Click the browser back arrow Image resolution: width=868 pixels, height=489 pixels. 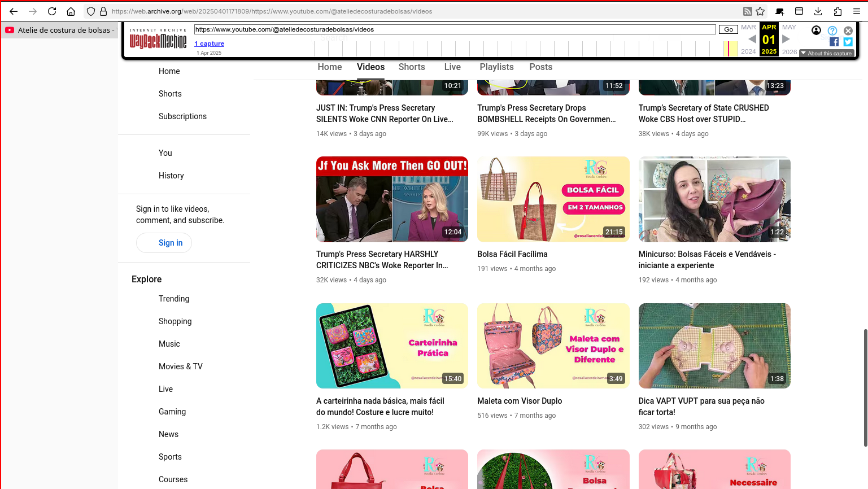(14, 11)
